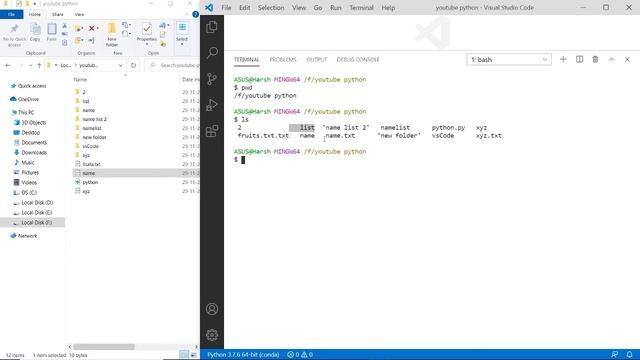Select the 'name list 2' folder

94,119
